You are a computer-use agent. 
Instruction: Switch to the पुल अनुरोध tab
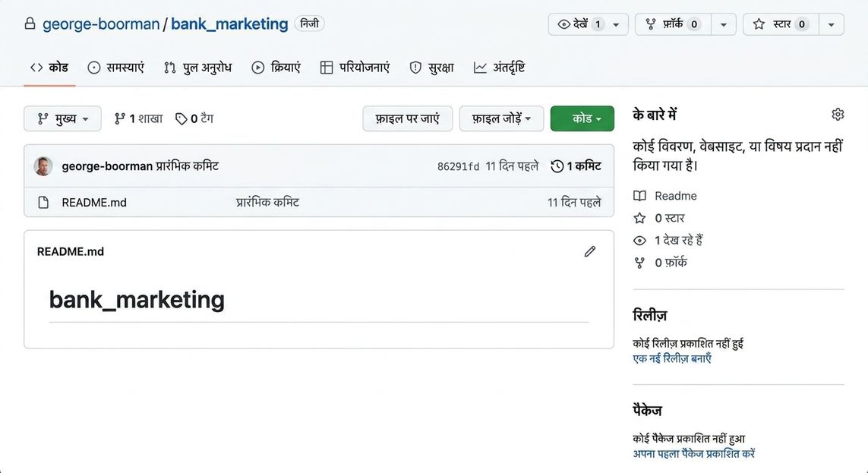click(197, 68)
